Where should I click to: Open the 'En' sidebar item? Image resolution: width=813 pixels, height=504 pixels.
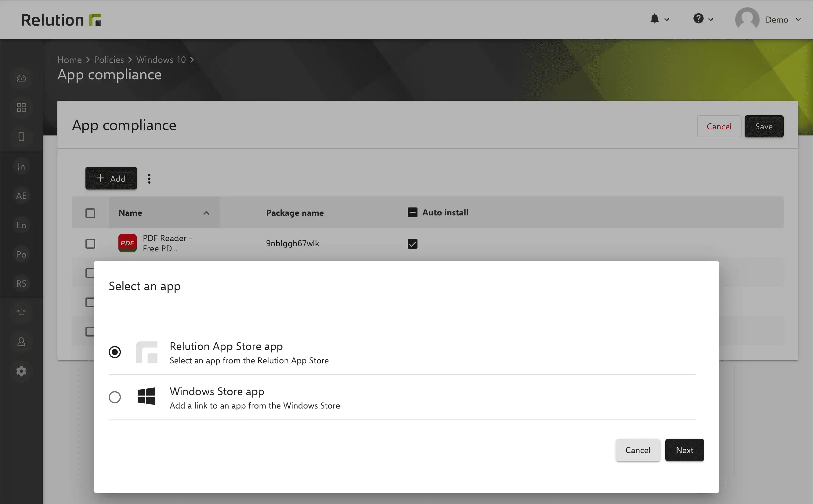[x=21, y=225]
